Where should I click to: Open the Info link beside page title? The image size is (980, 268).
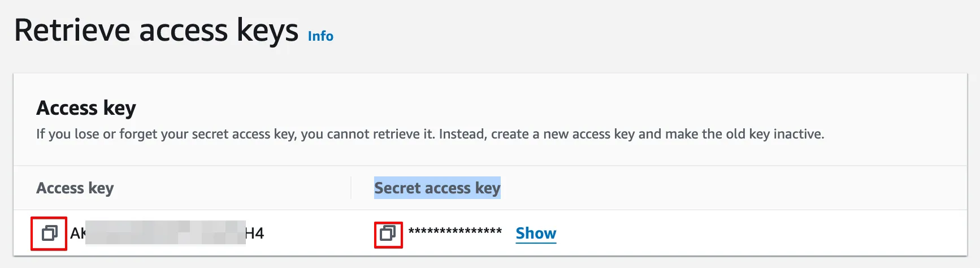point(320,36)
